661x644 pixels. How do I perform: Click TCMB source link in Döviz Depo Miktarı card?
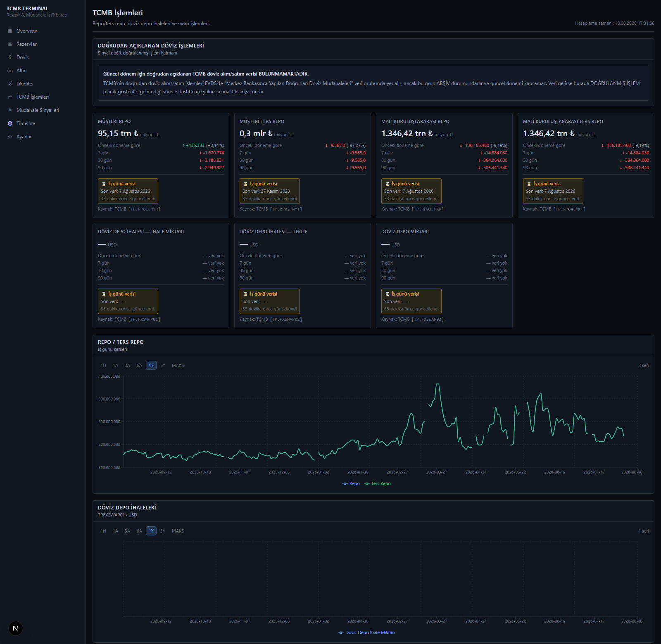[404, 319]
